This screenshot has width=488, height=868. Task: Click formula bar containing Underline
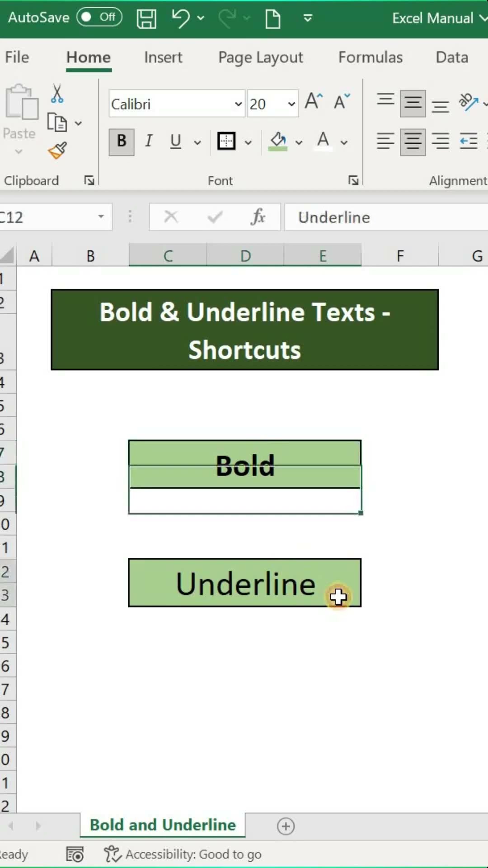pyautogui.click(x=386, y=217)
